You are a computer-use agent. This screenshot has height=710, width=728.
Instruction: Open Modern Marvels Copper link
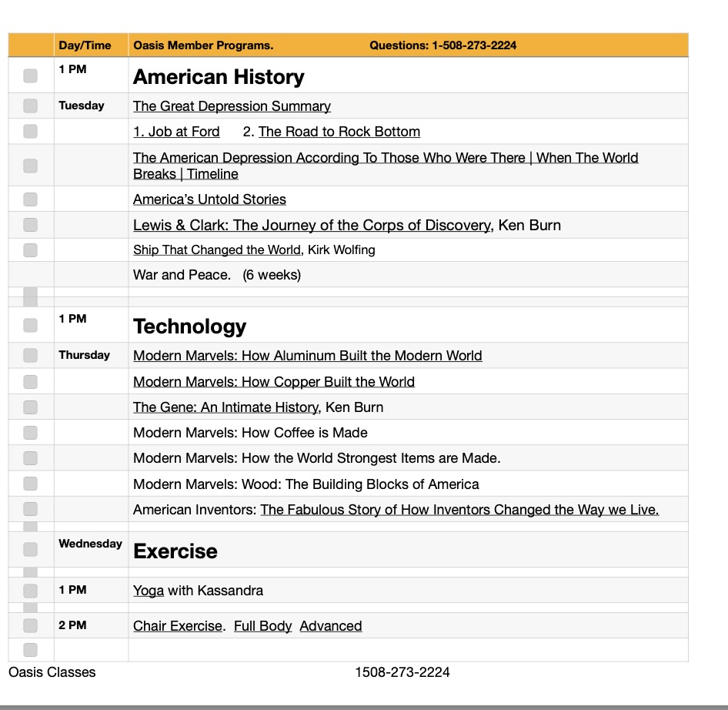click(x=273, y=382)
